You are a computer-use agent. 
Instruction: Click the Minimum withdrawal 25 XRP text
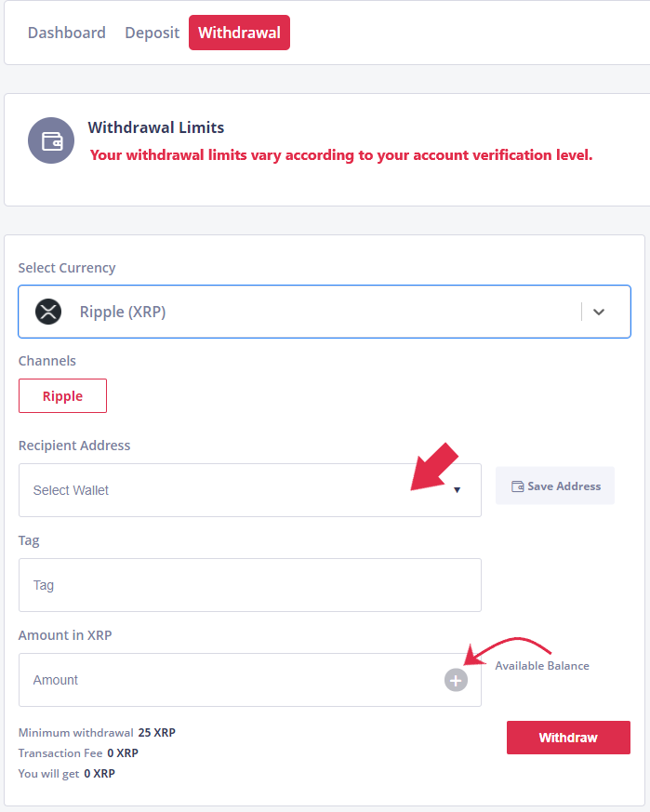tap(97, 733)
